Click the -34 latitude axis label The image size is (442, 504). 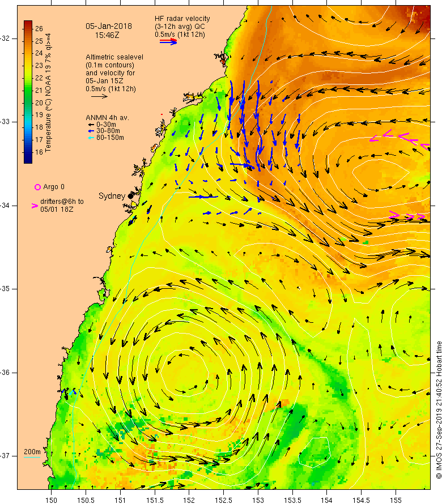5,206
